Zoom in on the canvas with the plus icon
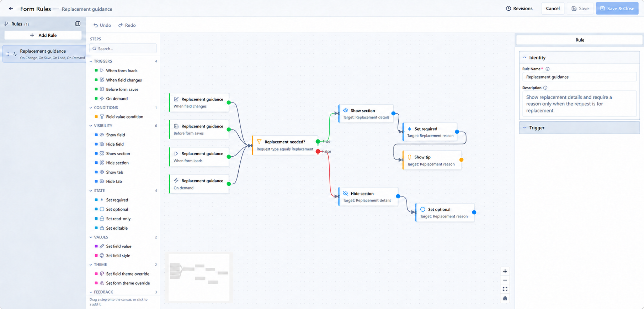The image size is (644, 309). pos(505,271)
